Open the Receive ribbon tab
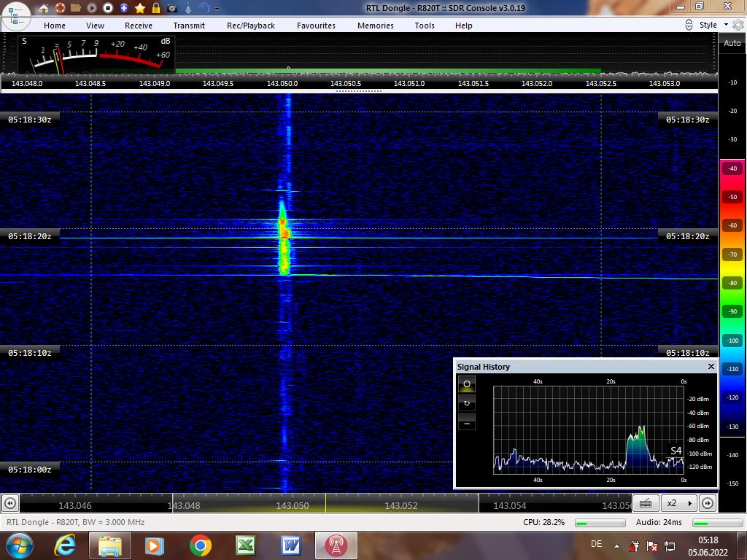This screenshot has height=560, width=747. (139, 26)
